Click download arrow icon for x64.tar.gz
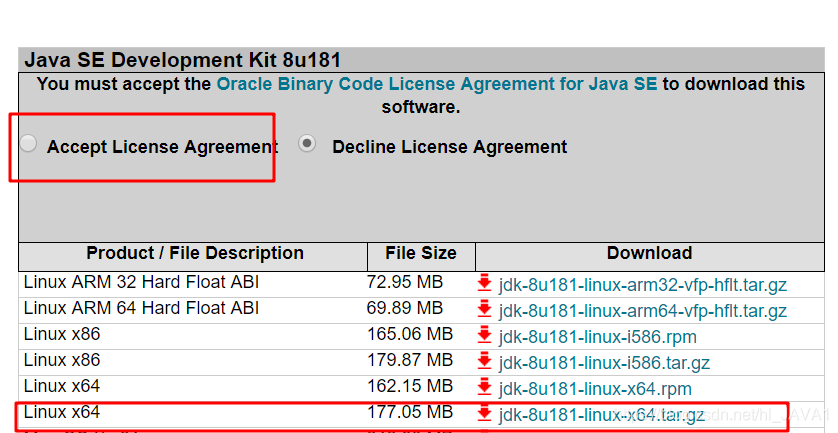 [484, 413]
